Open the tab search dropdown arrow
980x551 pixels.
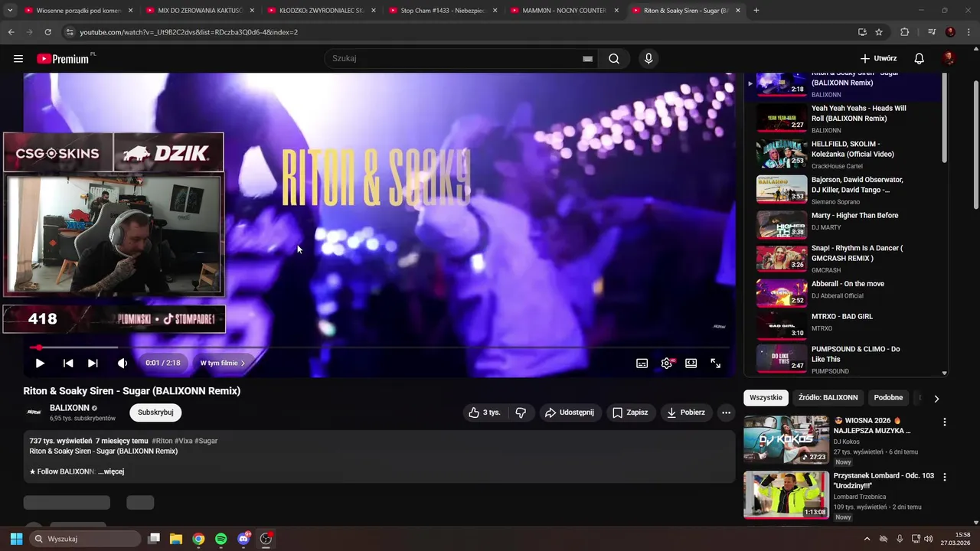coord(9,11)
